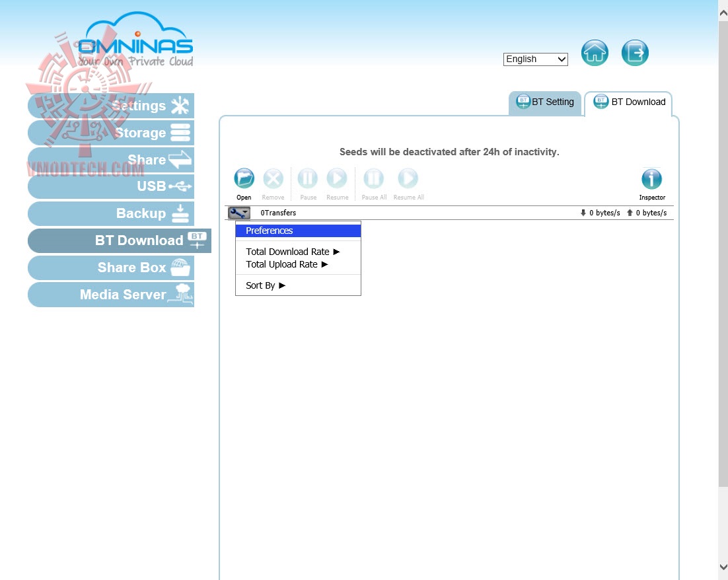The width and height of the screenshot is (728, 580).
Task: Click the page scrollbar up arrow
Action: (723, 13)
